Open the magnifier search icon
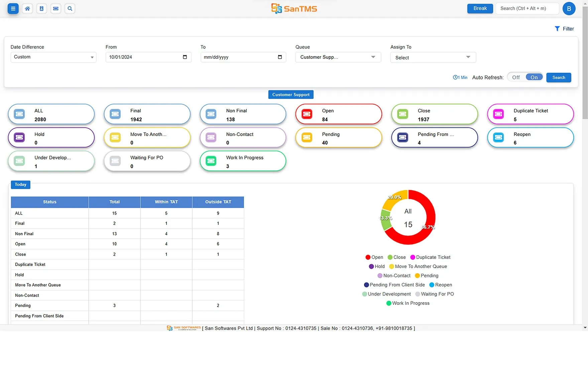The image size is (588, 371). [x=70, y=8]
